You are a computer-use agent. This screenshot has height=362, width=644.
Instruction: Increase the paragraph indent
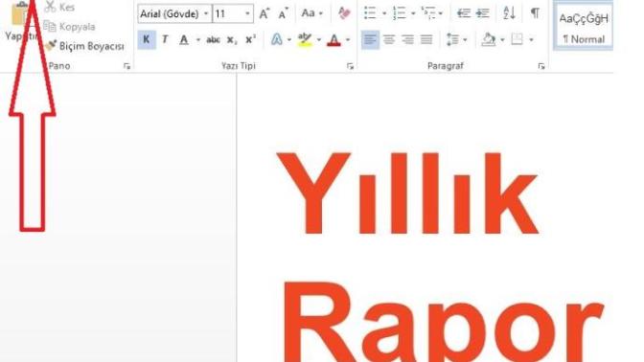point(483,13)
